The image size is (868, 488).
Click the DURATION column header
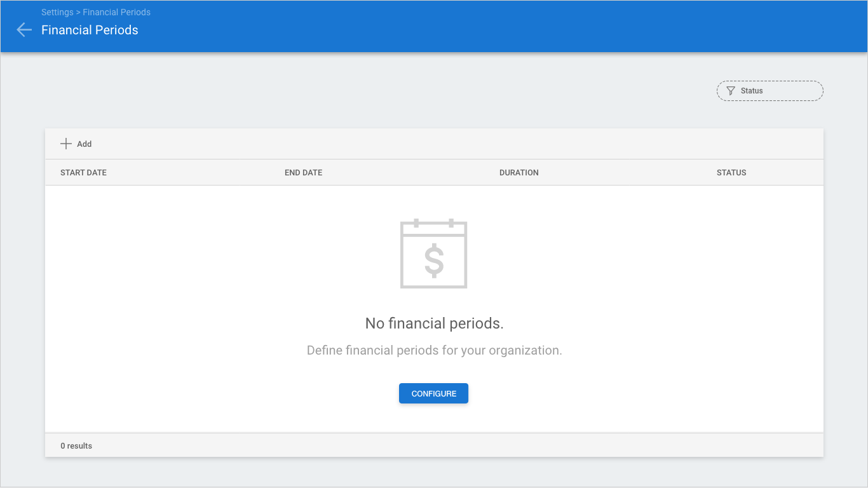tap(519, 173)
